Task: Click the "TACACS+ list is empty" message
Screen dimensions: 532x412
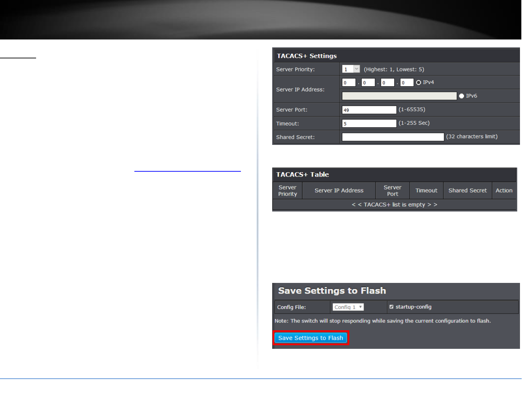Action: (x=395, y=205)
